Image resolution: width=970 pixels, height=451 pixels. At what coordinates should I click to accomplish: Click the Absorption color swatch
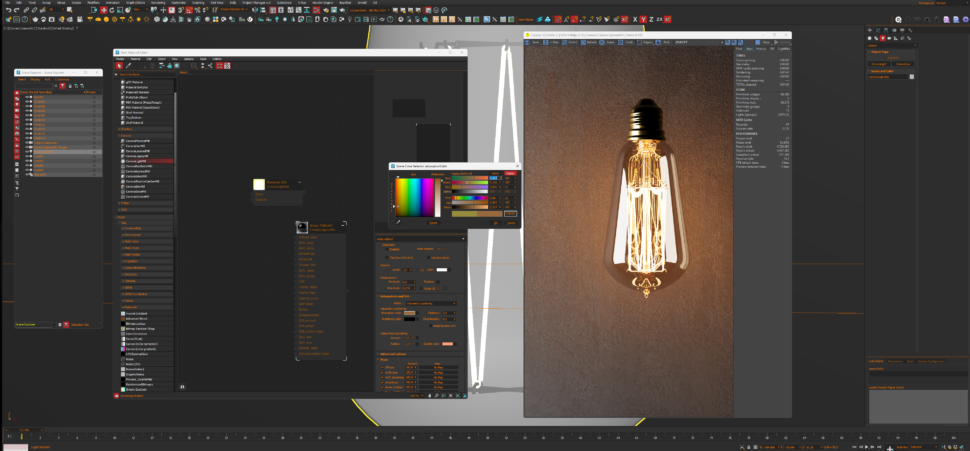pos(410,312)
